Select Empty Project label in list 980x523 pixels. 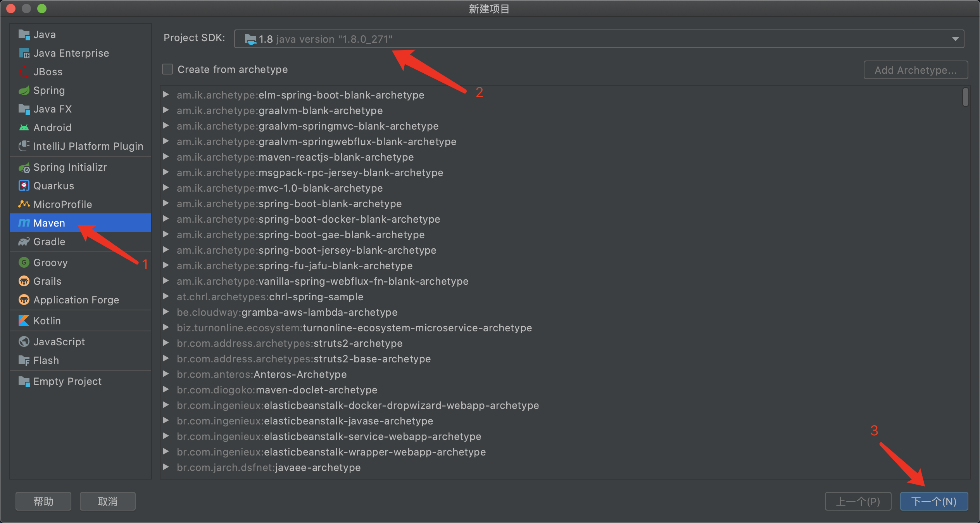(67, 381)
